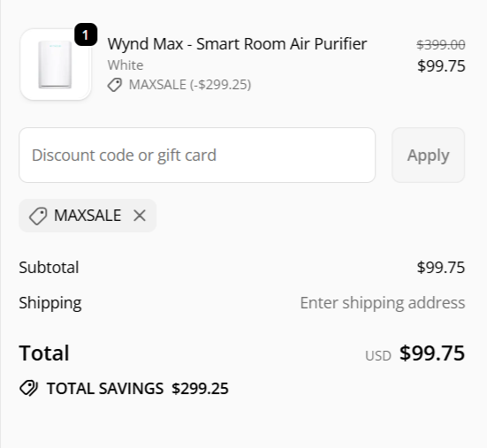Viewport: 487px width, 448px height.
Task: Click the Enter shipping address text
Action: click(383, 303)
